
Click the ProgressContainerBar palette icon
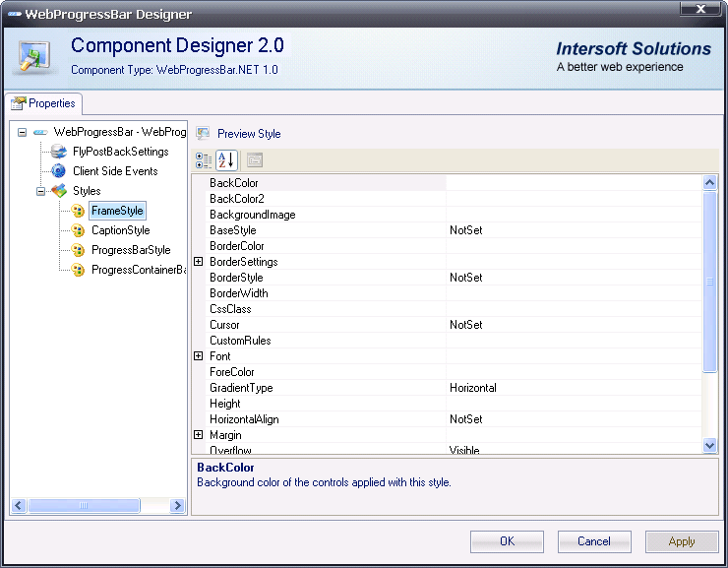[78, 270]
